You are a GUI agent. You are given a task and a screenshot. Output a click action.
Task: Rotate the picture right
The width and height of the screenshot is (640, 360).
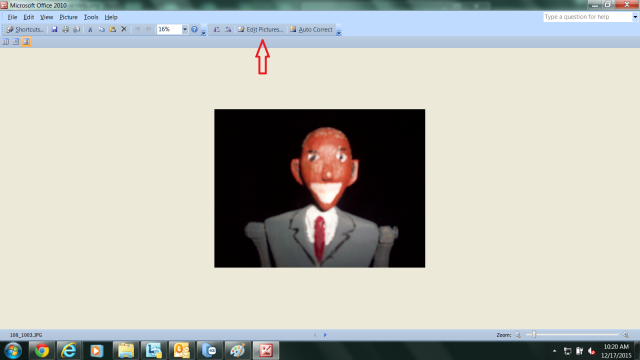click(x=228, y=29)
